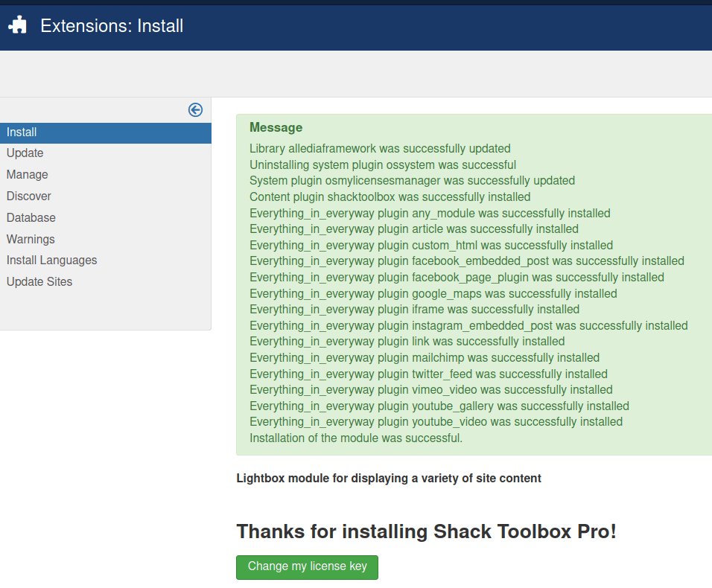
Task: Open Install Languages
Action: point(52,261)
